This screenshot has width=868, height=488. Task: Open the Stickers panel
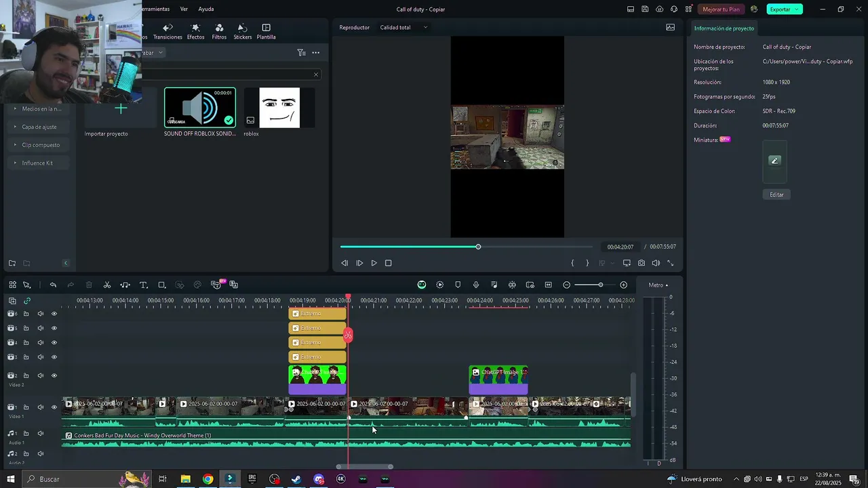[x=242, y=31]
